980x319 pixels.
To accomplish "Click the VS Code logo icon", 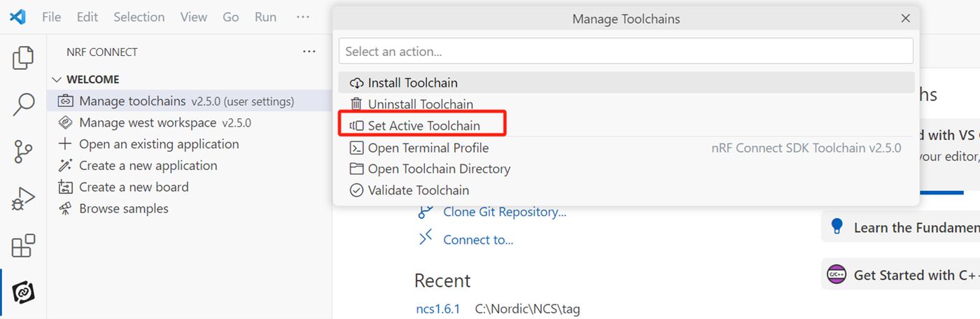I will point(17,17).
